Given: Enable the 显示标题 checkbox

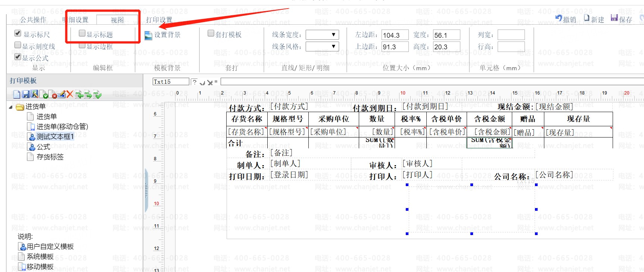Looking at the screenshot, I should point(82,34).
